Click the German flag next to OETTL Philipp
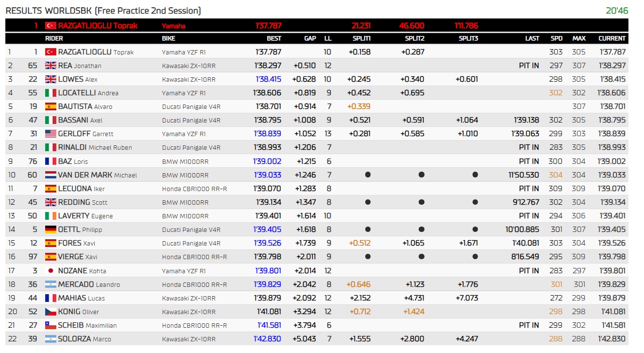This screenshot has width=644, height=353. point(51,229)
